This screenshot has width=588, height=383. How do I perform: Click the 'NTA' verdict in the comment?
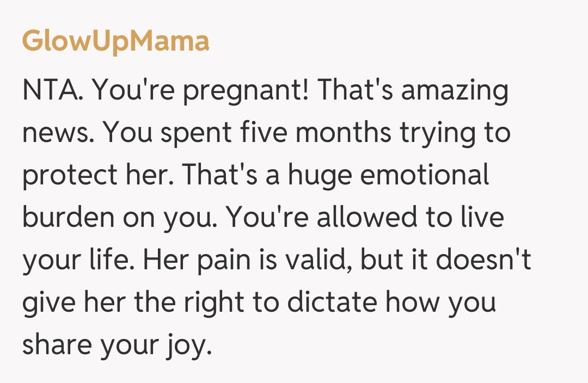coord(52,90)
